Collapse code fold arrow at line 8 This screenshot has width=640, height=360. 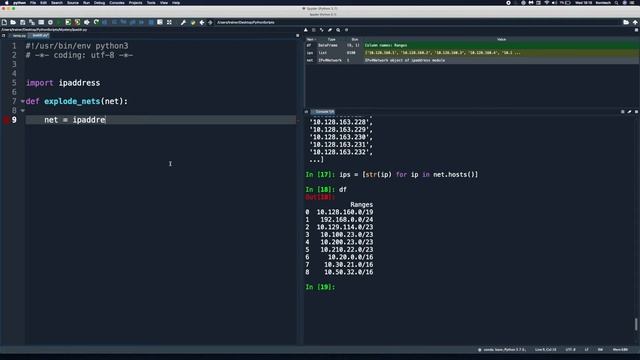[22, 111]
